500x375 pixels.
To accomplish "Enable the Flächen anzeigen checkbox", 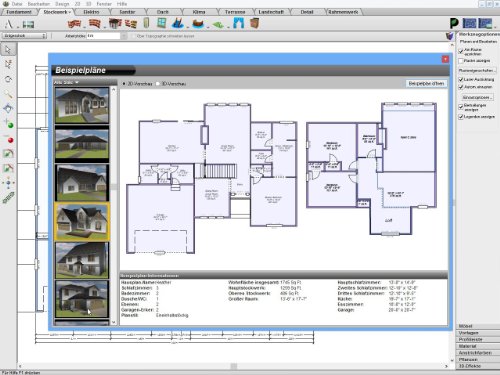I will pos(461,61).
